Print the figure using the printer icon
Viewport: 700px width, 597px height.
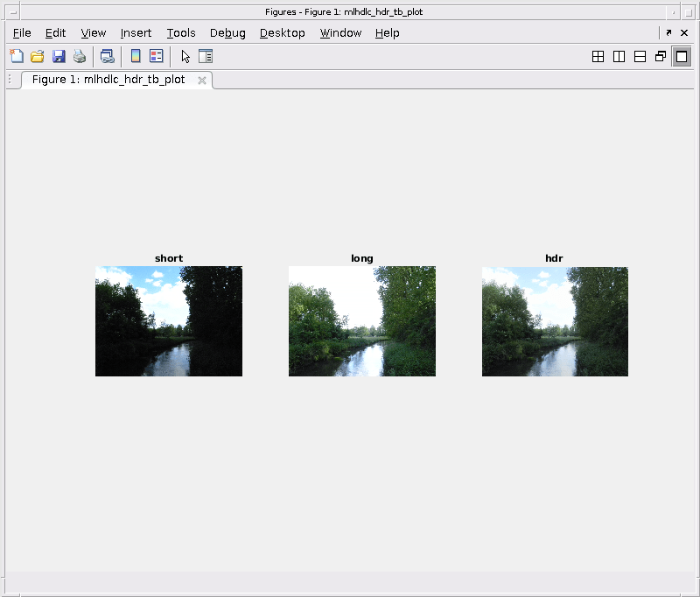click(x=80, y=56)
